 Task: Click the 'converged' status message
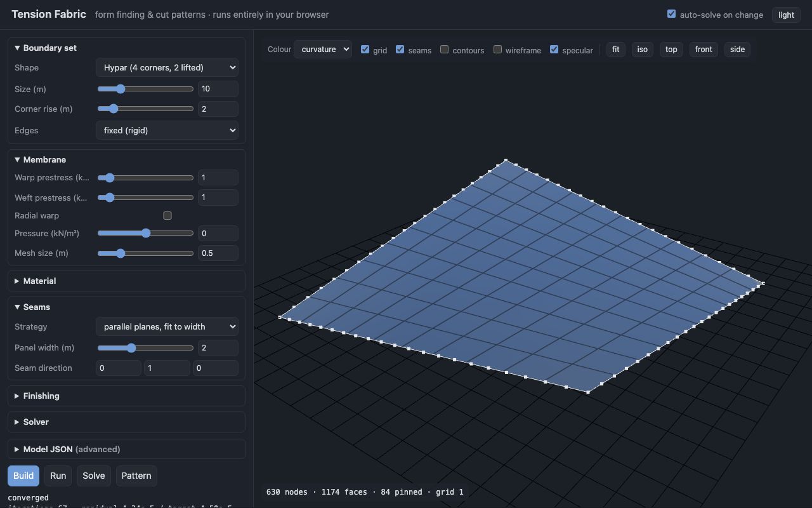[28, 498]
